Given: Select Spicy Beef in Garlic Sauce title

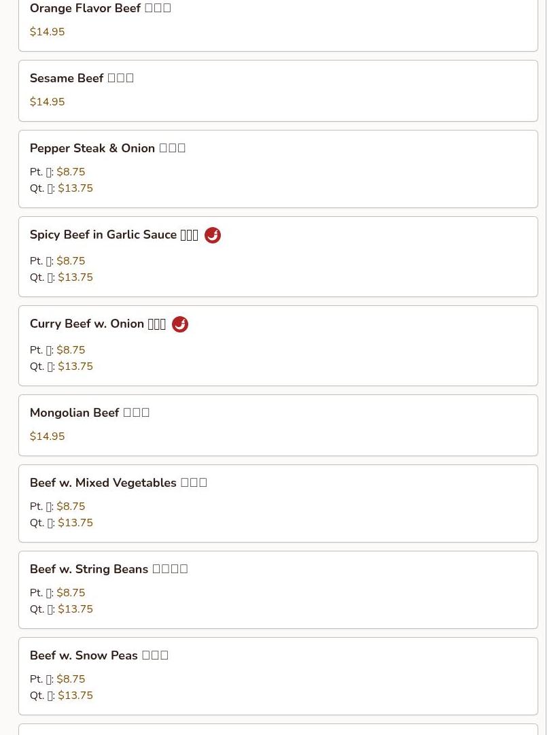Looking at the screenshot, I should pyautogui.click(x=114, y=235).
